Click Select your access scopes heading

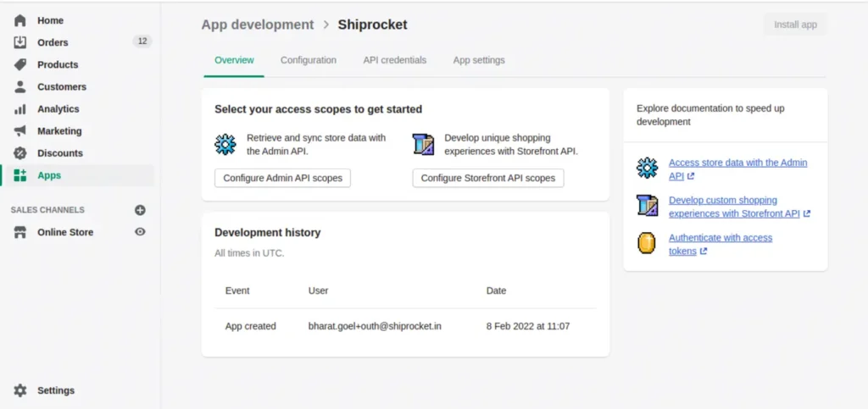pyautogui.click(x=319, y=109)
